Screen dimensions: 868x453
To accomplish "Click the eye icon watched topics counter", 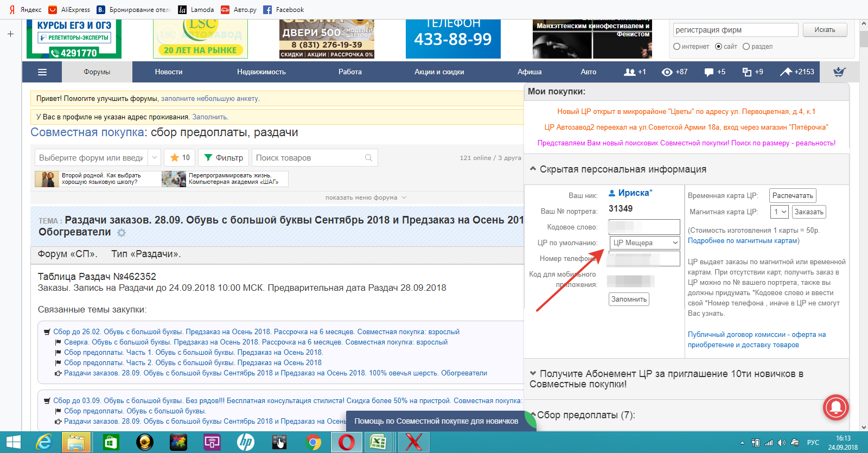I will (x=667, y=72).
